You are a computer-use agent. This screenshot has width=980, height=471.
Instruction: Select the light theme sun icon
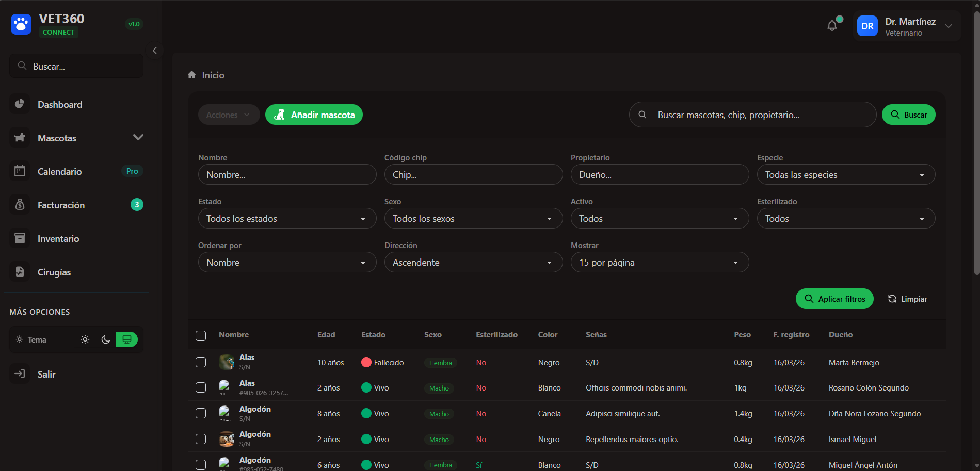[85, 339]
